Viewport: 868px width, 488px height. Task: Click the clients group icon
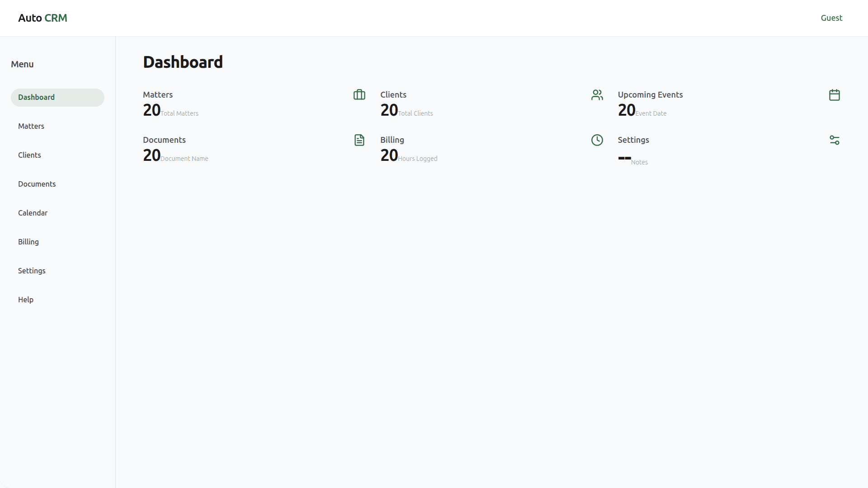(x=597, y=95)
